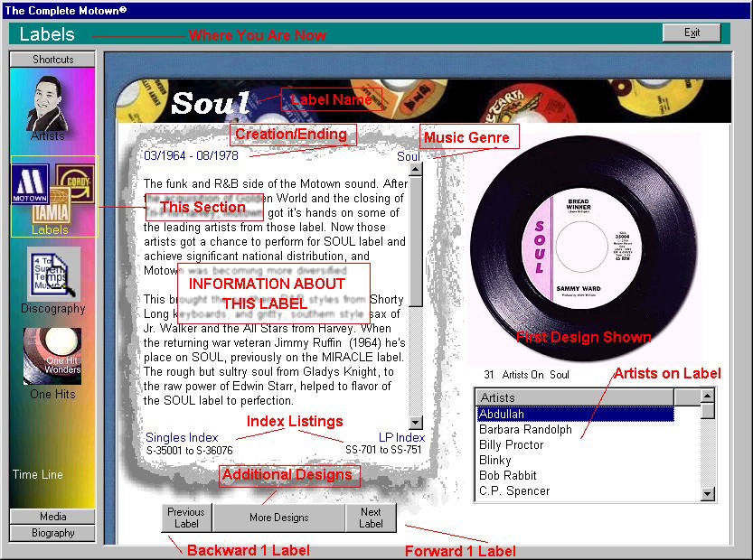
Task: Exit the Complete Motown application
Action: click(x=692, y=33)
